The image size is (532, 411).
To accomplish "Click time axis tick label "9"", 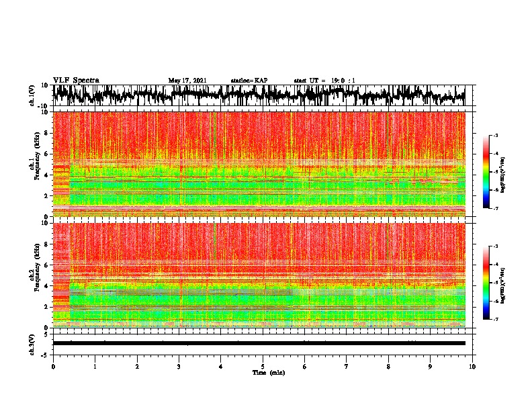I will (x=430, y=367).
